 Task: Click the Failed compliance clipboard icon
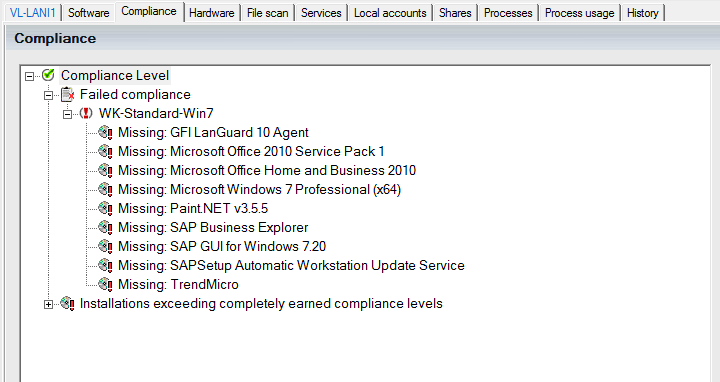point(68,94)
